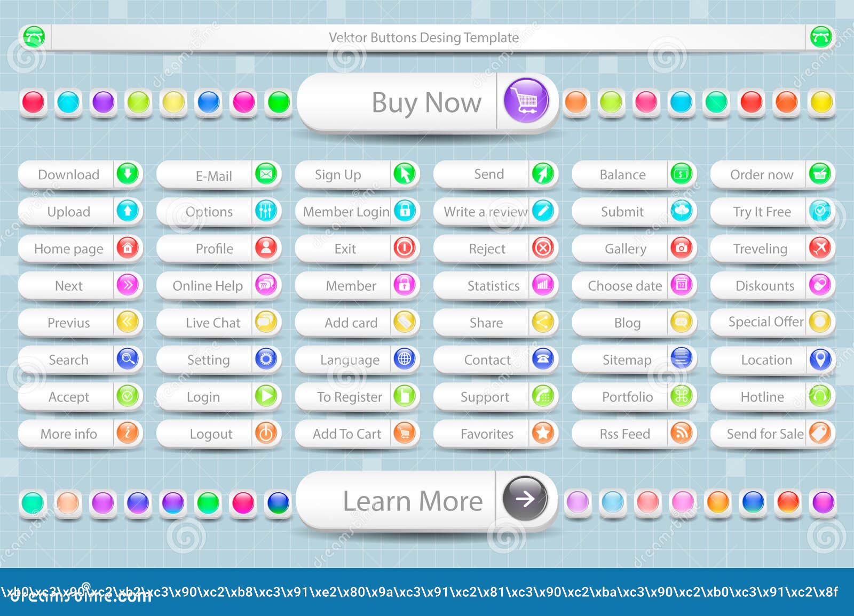The width and height of the screenshot is (854, 616).
Task: Select the magnifier icon next to Search
Action: point(127,359)
